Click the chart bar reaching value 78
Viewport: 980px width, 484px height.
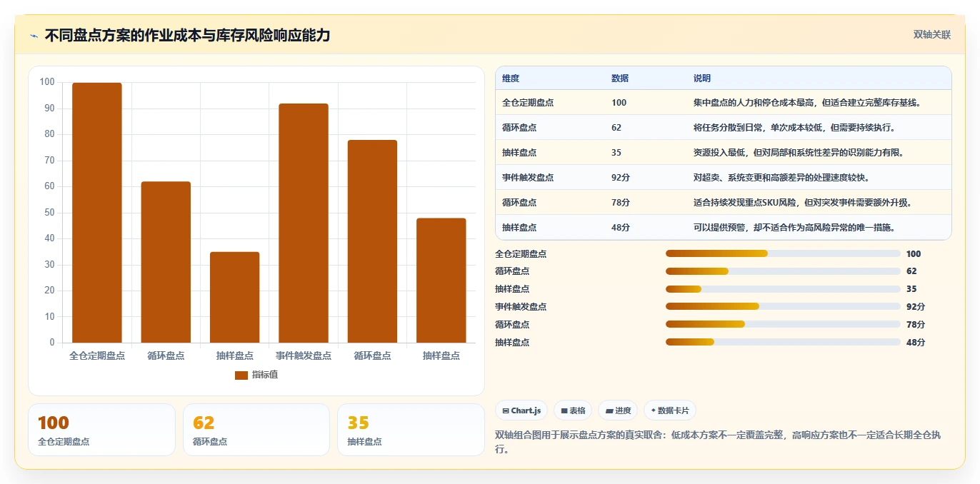click(x=372, y=241)
